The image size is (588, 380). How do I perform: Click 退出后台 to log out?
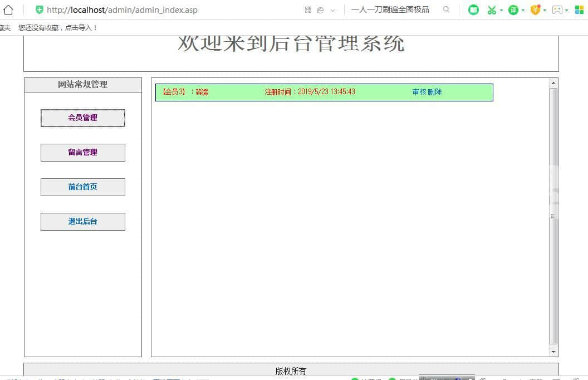[82, 222]
